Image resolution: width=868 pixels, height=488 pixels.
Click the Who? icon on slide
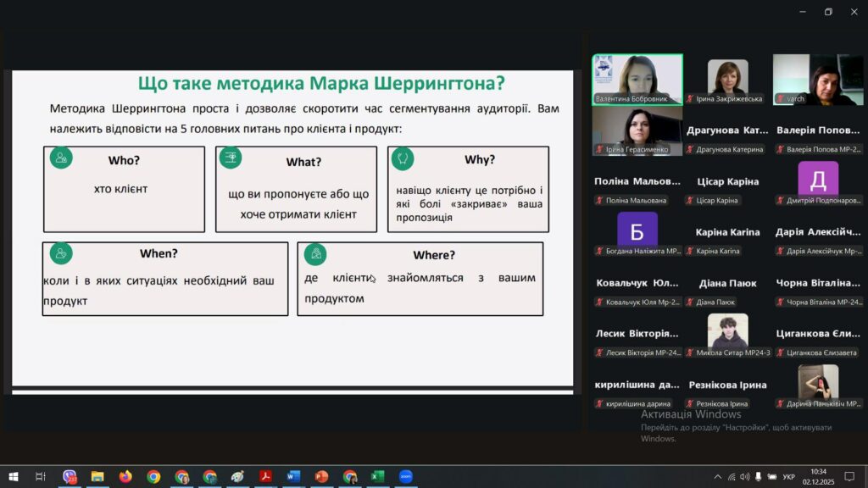(x=60, y=158)
